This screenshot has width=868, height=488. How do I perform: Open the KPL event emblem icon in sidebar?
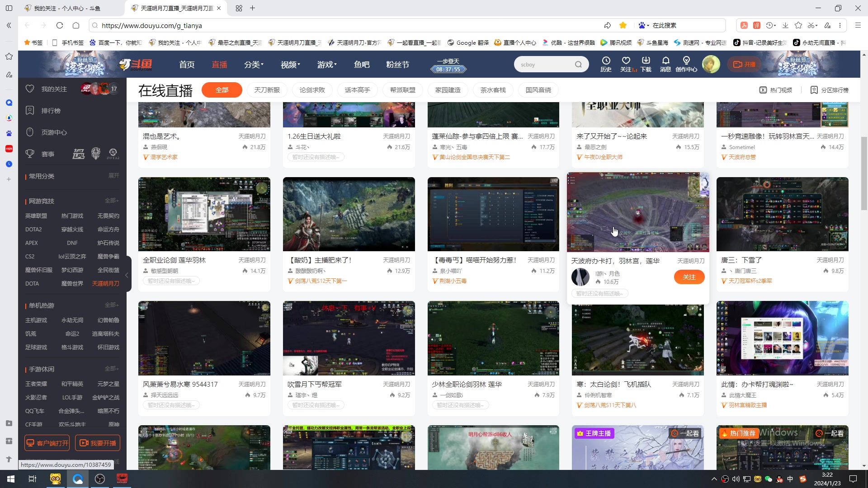point(96,154)
